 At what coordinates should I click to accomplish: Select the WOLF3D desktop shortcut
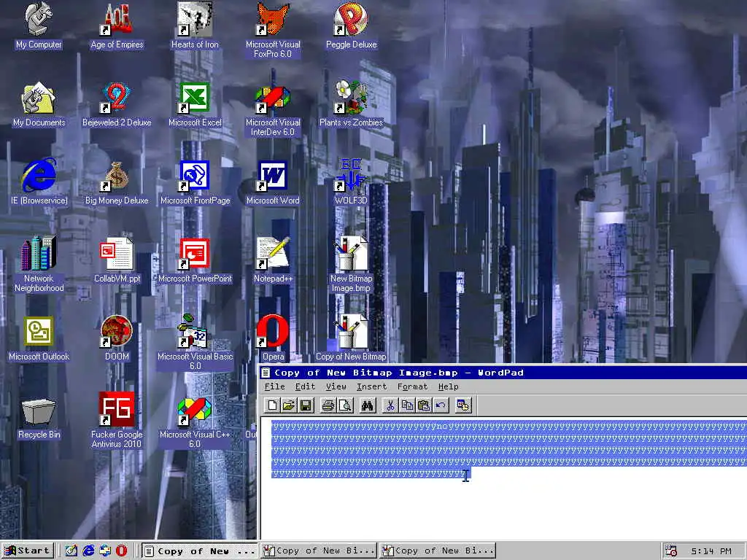(351, 182)
